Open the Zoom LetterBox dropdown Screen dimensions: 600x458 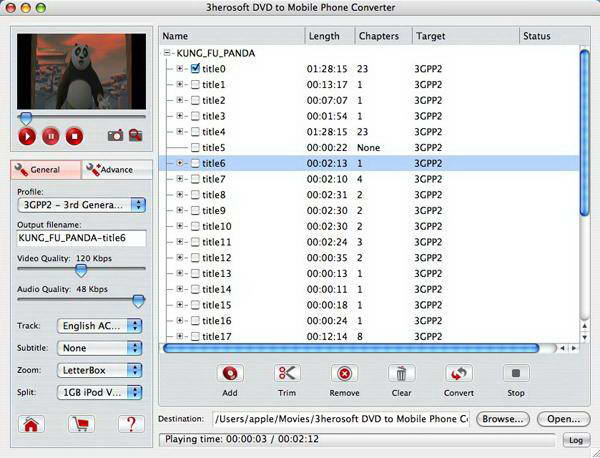pos(99,369)
